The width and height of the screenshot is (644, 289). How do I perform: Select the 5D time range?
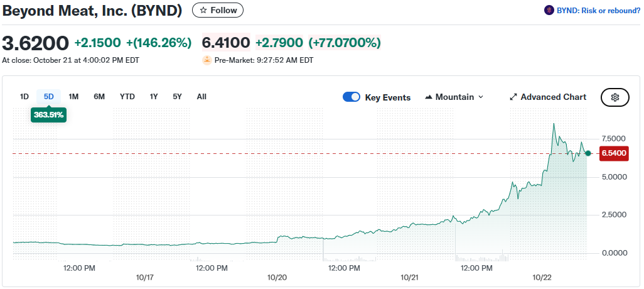[x=48, y=97]
